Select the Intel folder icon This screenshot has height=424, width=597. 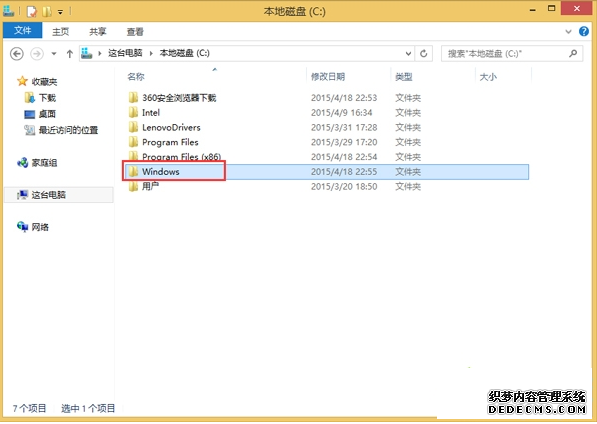[133, 112]
